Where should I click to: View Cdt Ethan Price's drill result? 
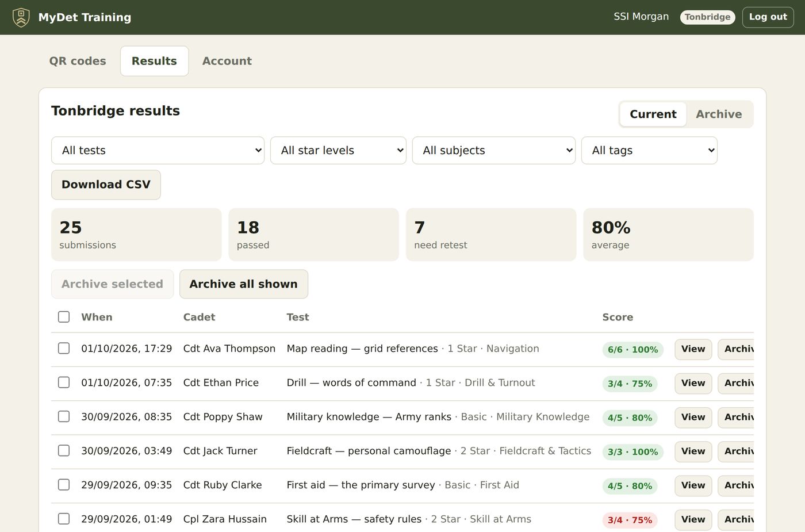[x=693, y=383]
